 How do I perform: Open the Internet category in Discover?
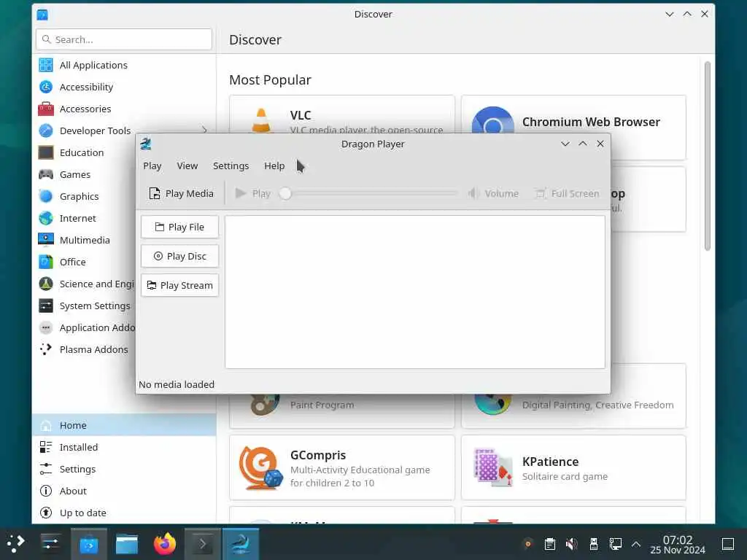click(85, 219)
